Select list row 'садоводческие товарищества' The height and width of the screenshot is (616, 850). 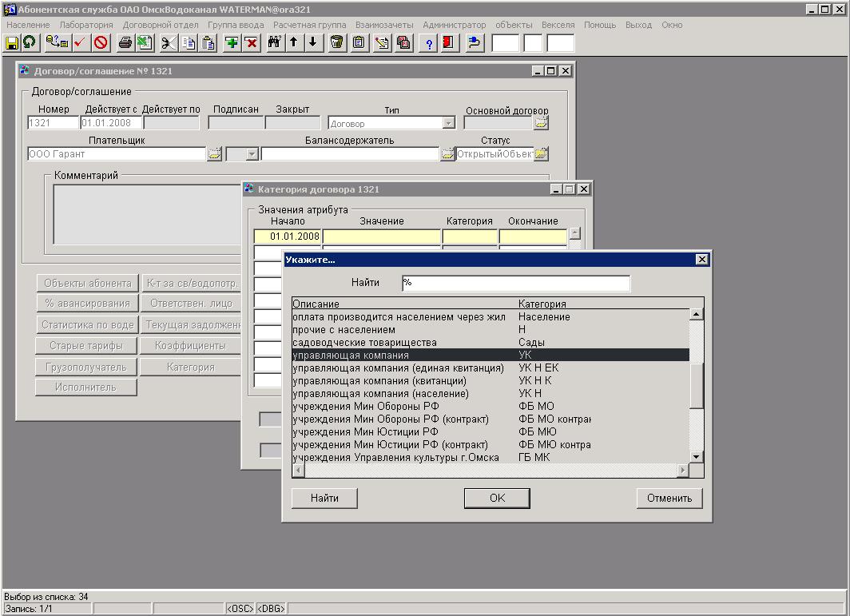pyautogui.click(x=364, y=342)
